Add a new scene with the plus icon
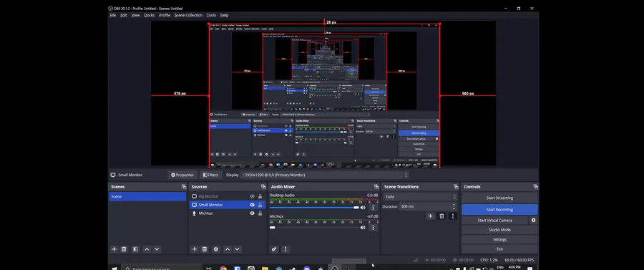Viewport: 644px width, 270px height. click(x=114, y=249)
